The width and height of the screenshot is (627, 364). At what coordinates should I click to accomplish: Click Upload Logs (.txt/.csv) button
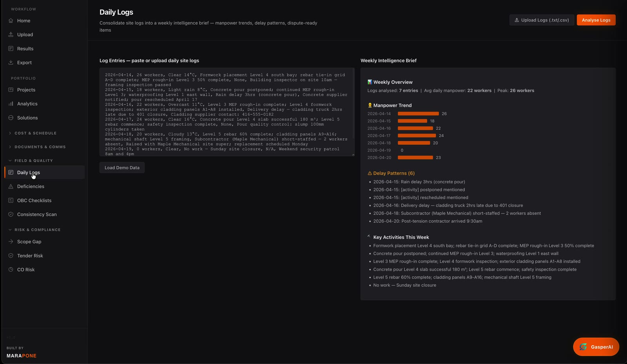click(542, 20)
